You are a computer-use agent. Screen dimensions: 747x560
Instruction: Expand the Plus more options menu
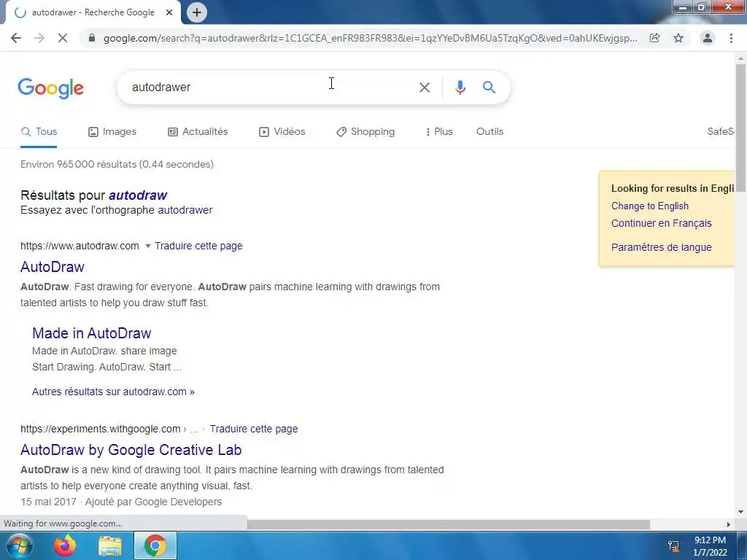[x=438, y=132]
